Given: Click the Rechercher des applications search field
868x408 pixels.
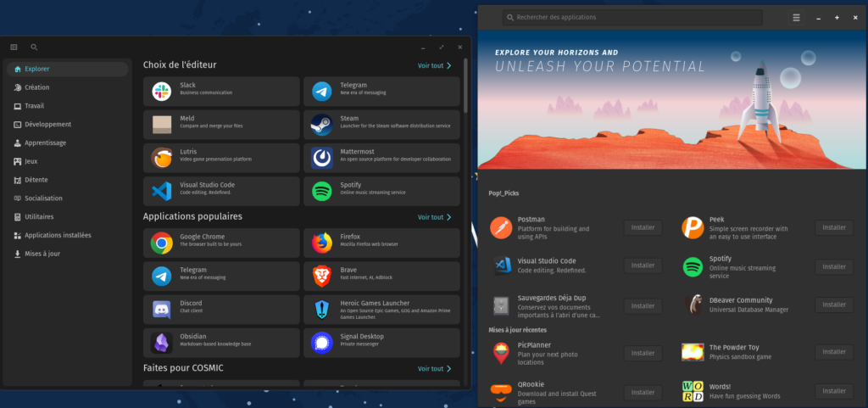Looking at the screenshot, I should 632,18.
